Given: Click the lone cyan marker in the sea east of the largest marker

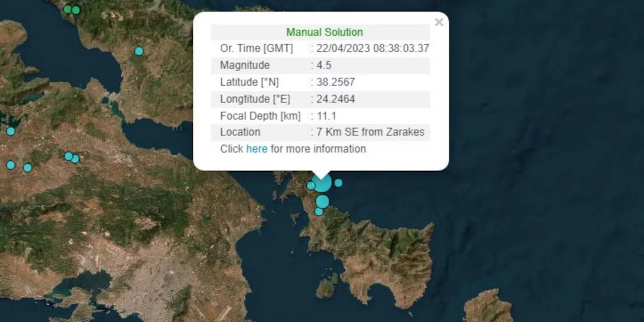Looking at the screenshot, I should 338,183.
